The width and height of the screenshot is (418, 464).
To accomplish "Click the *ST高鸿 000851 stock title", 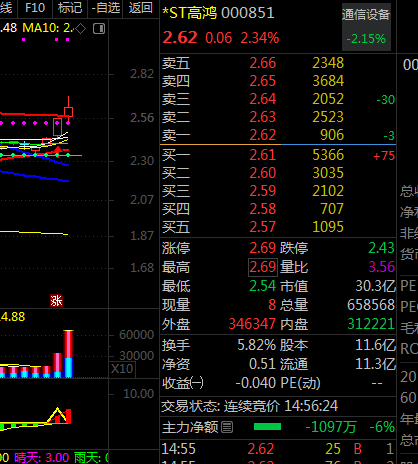I will click(x=218, y=13).
